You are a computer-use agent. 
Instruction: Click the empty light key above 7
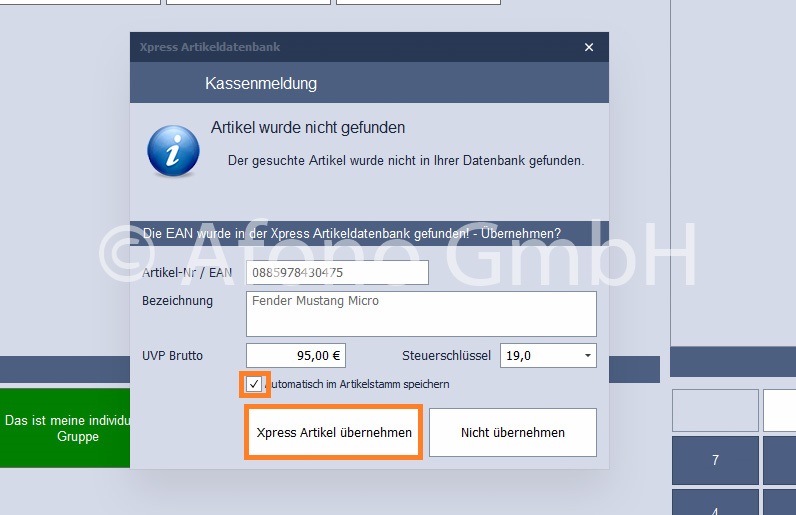tap(715, 410)
